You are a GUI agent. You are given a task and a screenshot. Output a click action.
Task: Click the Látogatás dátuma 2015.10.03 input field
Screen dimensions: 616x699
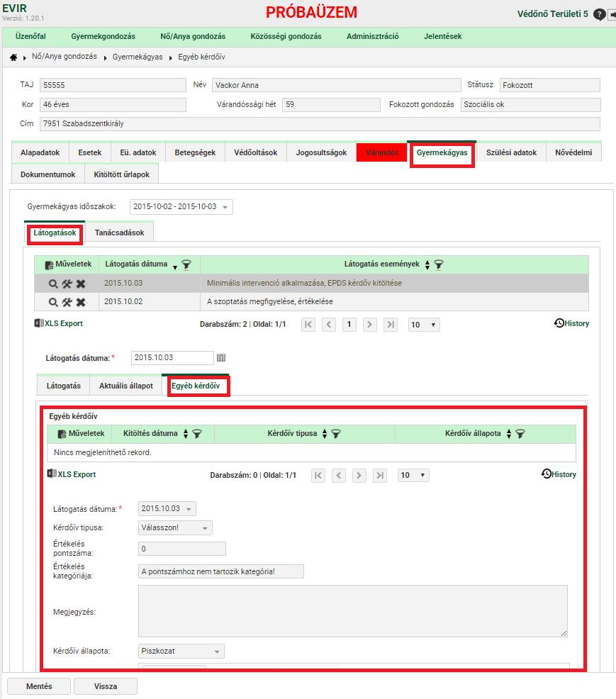172,357
